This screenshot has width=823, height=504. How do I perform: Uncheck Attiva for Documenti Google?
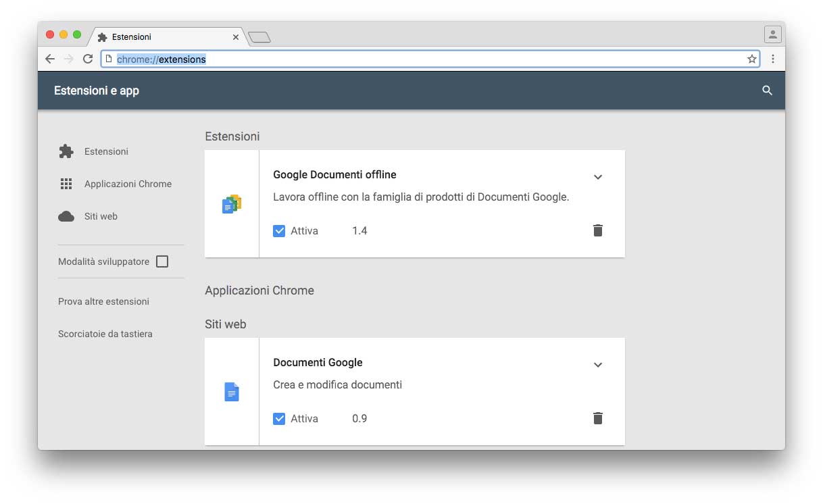(x=279, y=419)
